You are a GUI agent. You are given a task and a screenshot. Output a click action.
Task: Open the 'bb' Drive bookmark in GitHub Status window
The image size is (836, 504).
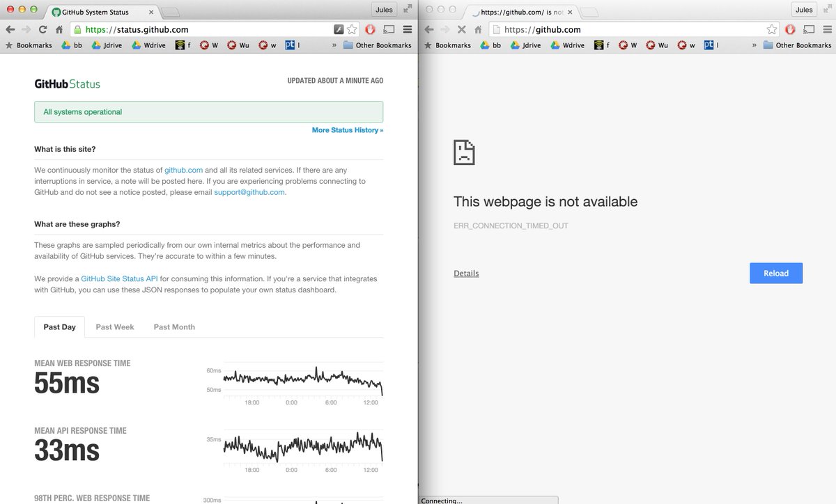pyautogui.click(x=72, y=45)
